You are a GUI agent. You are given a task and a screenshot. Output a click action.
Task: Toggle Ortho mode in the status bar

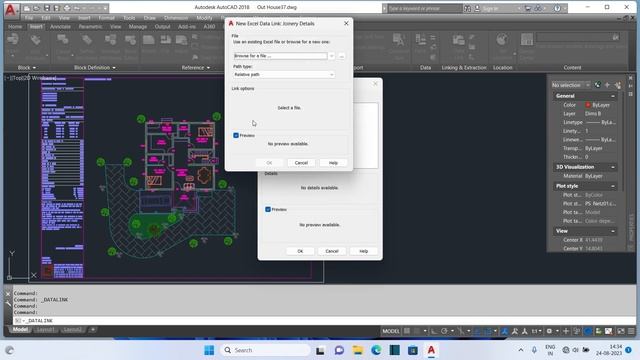(434, 331)
